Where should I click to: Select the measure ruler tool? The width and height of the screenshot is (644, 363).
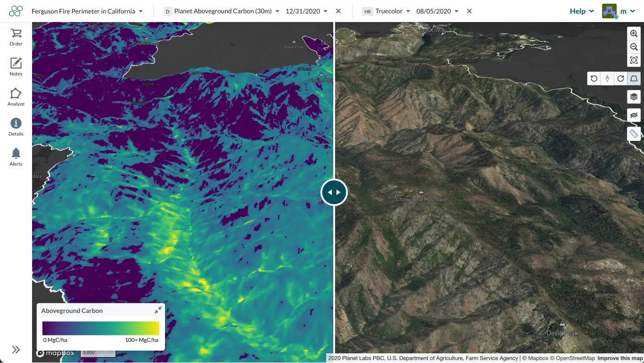634,134
